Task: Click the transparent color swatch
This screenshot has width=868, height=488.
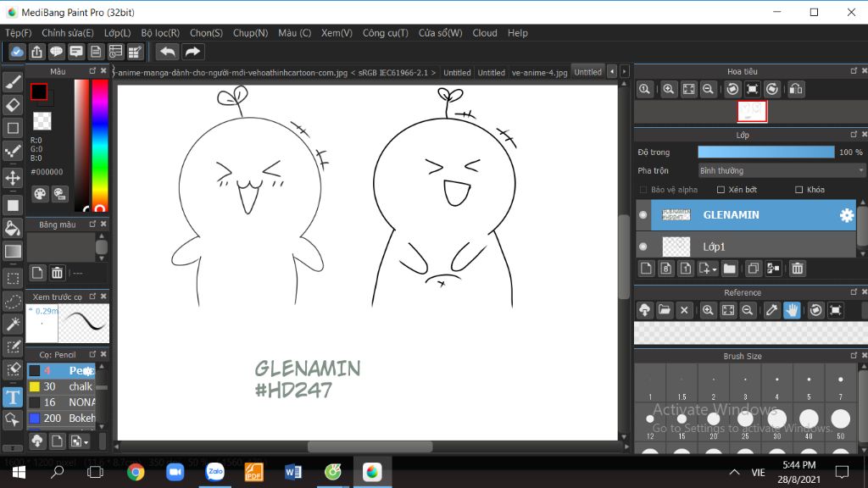Action: [x=42, y=121]
